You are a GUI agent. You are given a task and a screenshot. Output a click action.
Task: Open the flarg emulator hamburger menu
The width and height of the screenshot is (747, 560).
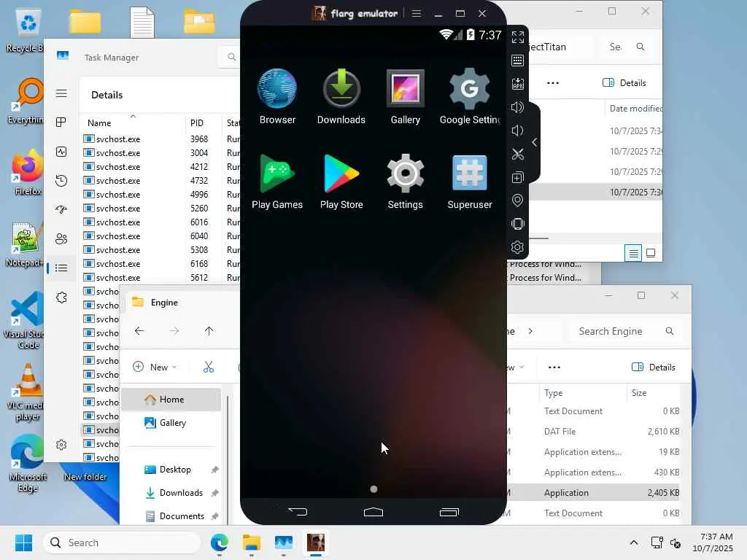417,13
